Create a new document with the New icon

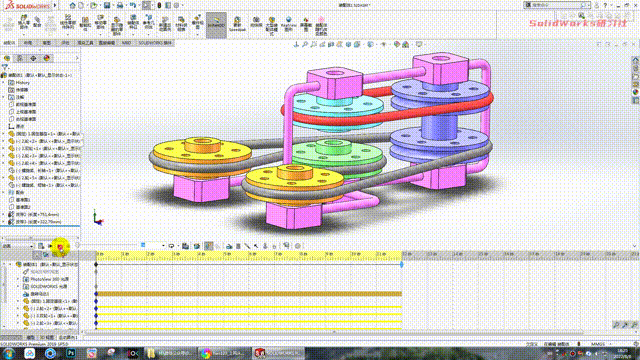pos(81,5)
